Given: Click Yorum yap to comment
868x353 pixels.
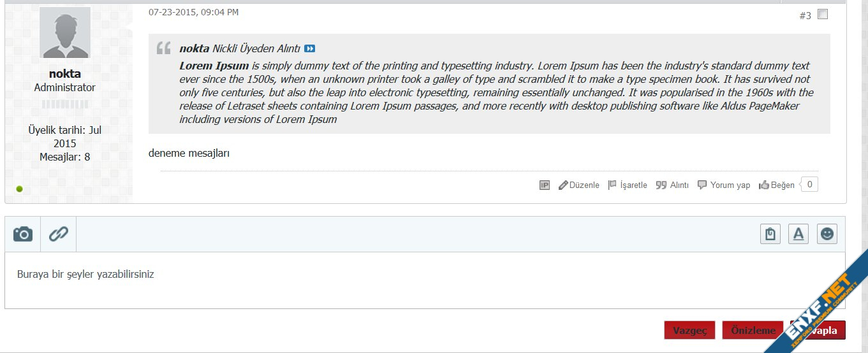Looking at the screenshot, I should click(724, 185).
